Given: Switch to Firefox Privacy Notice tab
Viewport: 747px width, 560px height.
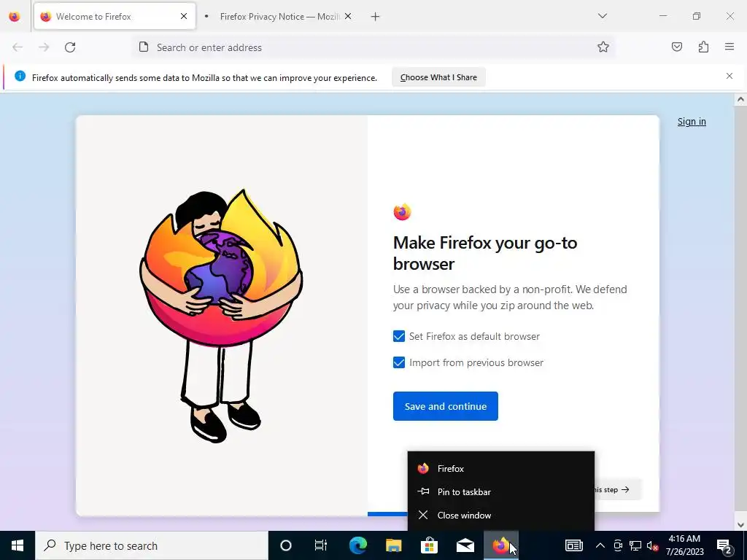Looking at the screenshot, I should (x=279, y=17).
